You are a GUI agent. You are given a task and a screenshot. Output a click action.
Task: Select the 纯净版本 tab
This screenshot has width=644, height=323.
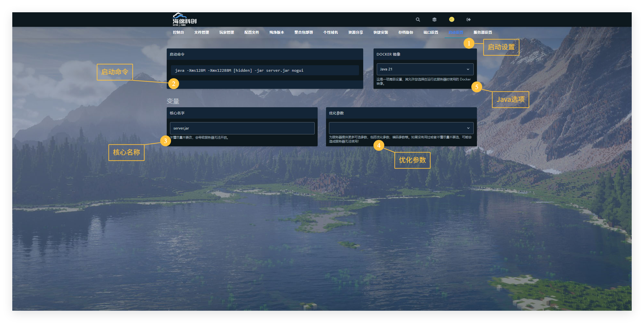277,33
